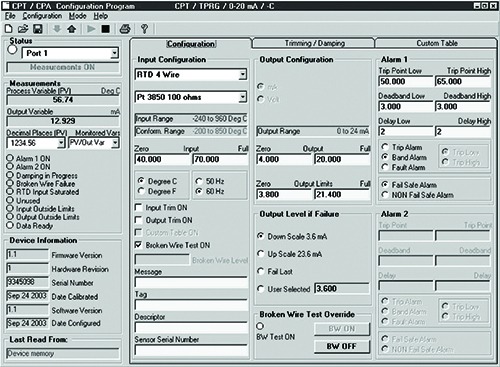The height and width of the screenshot is (367, 500).
Task: Click the Output Limits Zero 3.800 field
Action: click(284, 194)
